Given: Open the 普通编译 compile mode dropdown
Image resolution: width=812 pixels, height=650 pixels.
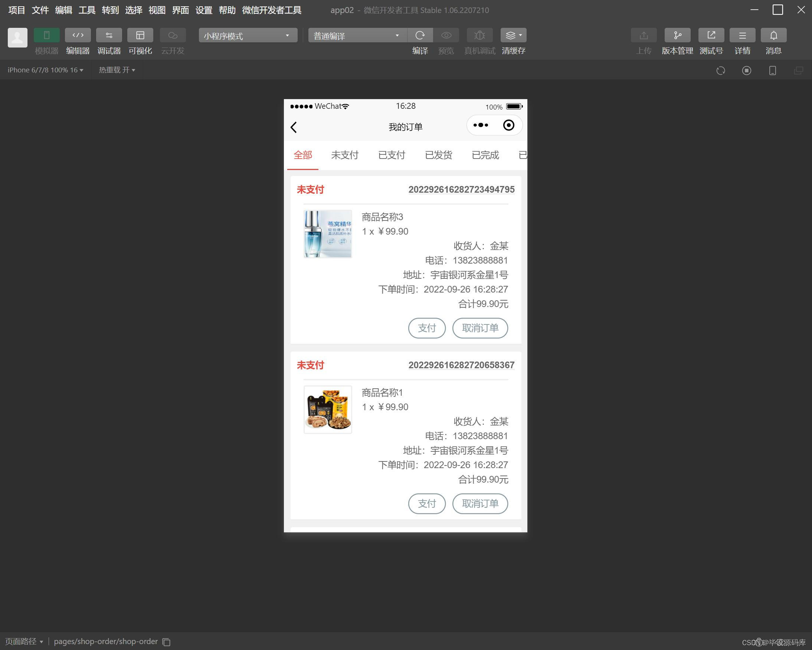Looking at the screenshot, I should [357, 35].
